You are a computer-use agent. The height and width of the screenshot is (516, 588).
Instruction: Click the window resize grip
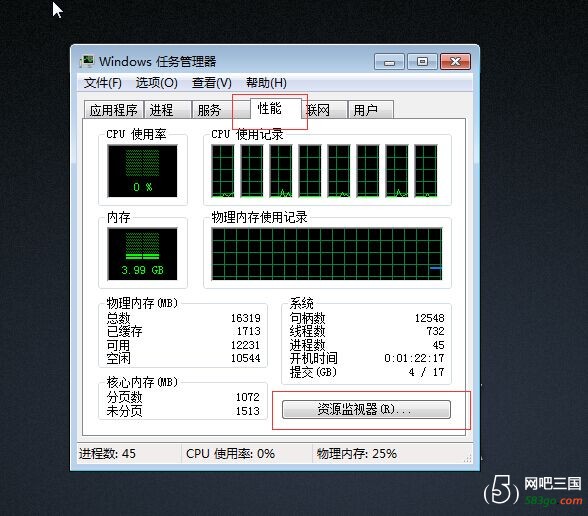[x=468, y=458]
